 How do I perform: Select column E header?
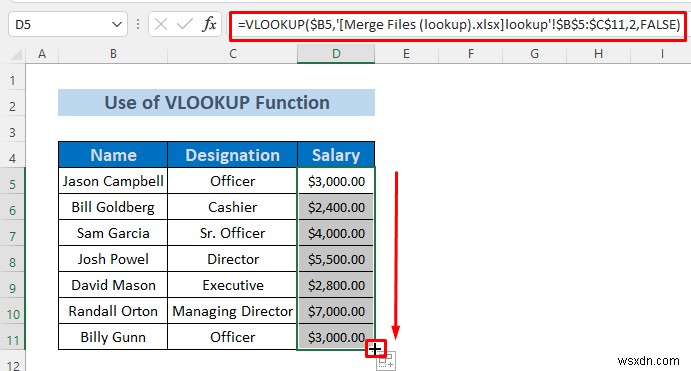(406, 54)
